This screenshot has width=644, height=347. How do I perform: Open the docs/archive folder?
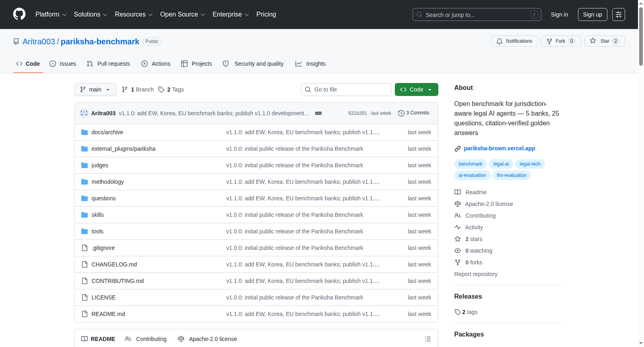[107, 132]
